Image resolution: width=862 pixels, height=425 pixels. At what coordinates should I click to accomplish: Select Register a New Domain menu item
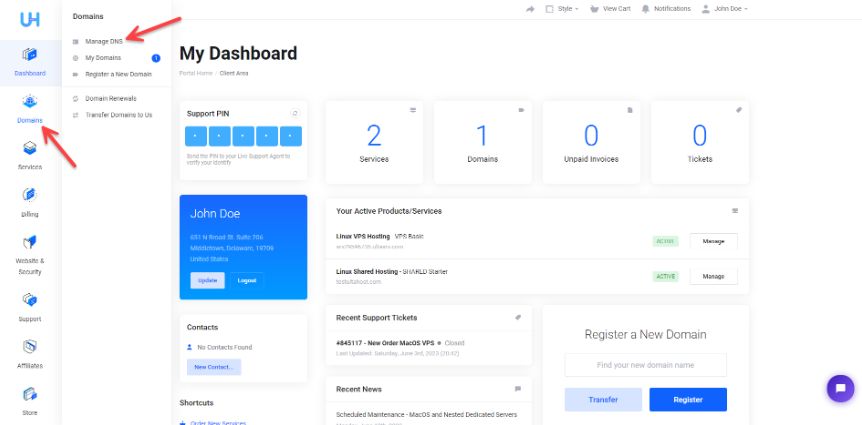[118, 74]
